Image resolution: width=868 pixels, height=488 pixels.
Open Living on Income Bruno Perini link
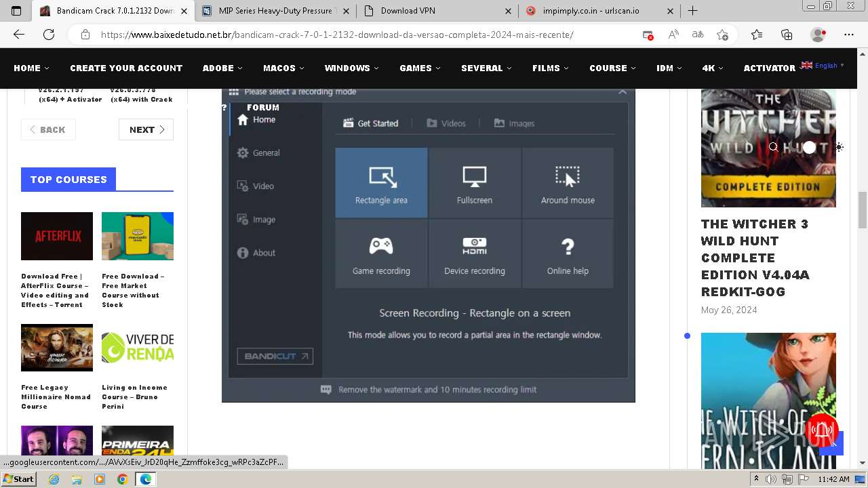pos(134,397)
